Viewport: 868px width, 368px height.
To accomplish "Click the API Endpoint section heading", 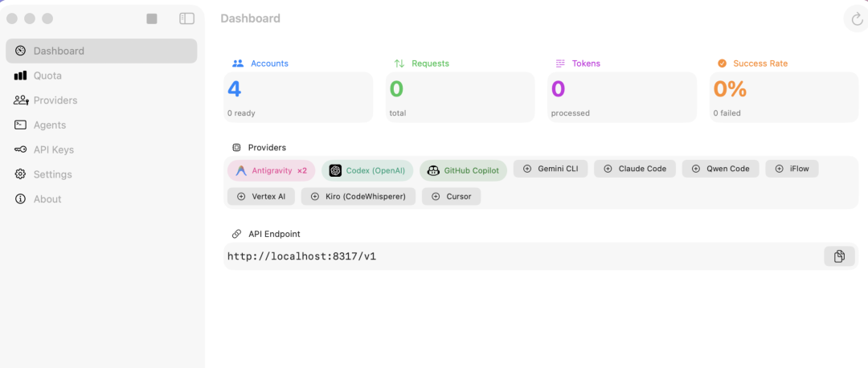I will click(x=274, y=234).
